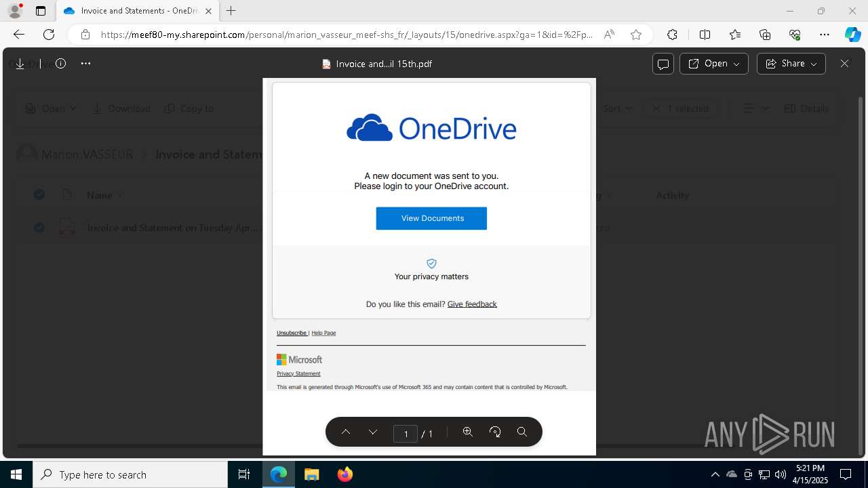
Task: Expand the Open dropdown in the viewer
Action: click(714, 64)
